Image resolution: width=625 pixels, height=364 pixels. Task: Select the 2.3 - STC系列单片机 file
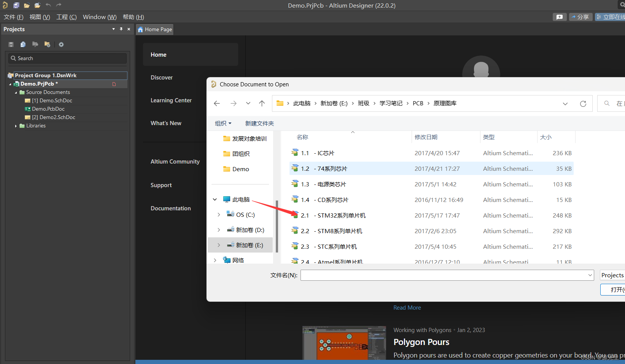point(431,246)
